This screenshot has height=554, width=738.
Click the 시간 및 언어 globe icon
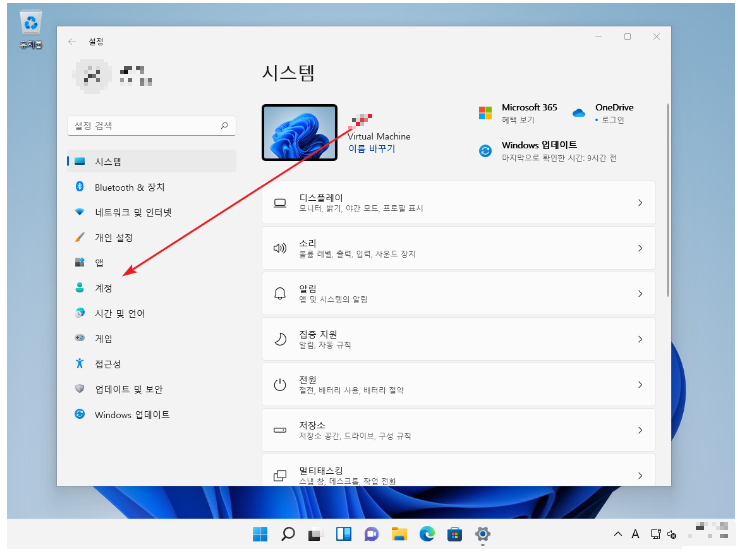pyautogui.click(x=80, y=313)
